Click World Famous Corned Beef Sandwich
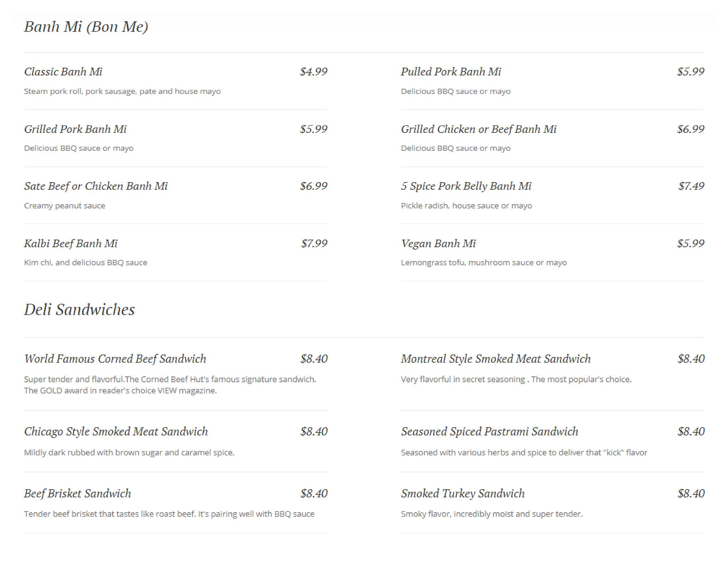The image size is (728, 562). pyautogui.click(x=115, y=359)
